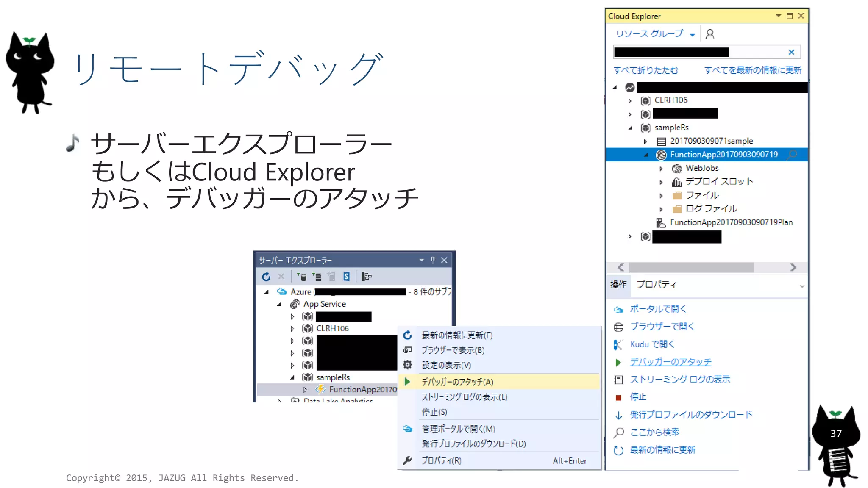
Task: Click the WebJobs gear icon
Action: pyautogui.click(x=677, y=169)
